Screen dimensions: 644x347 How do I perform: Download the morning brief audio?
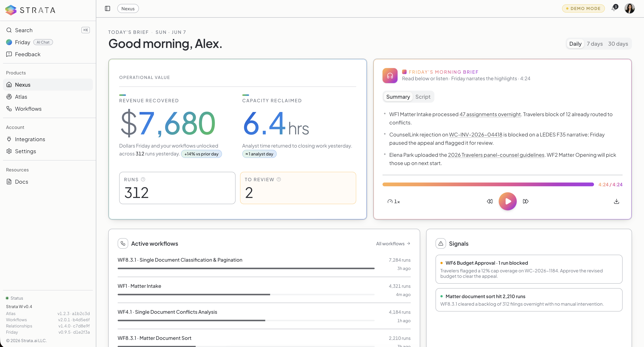tap(617, 201)
